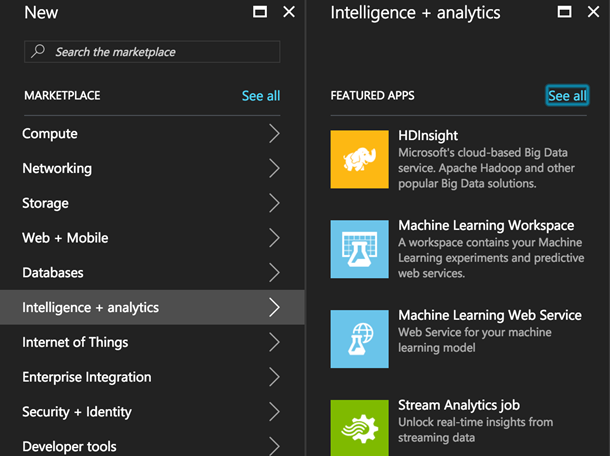Expand the Internet of Things chevron
This screenshot has height=456, width=610.
click(x=274, y=342)
